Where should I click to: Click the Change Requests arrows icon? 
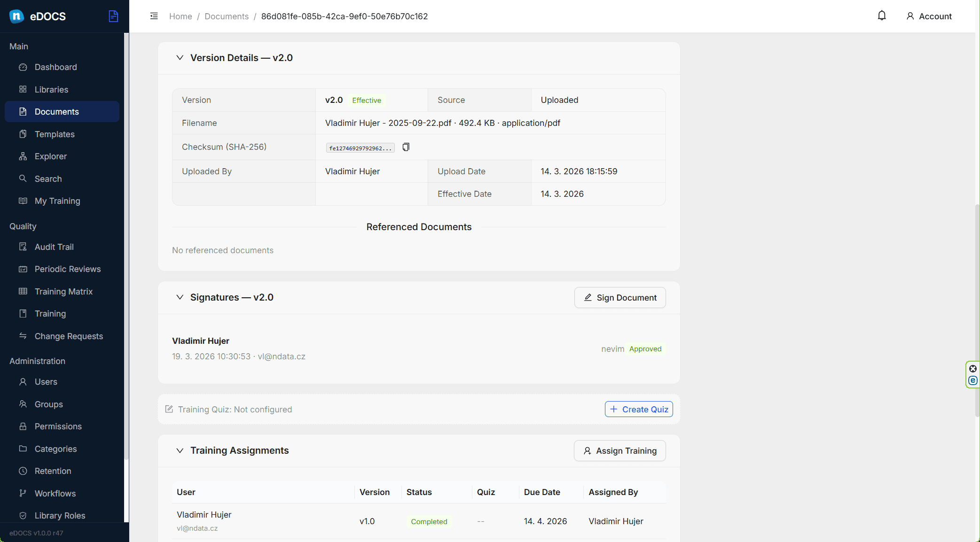tap(23, 336)
